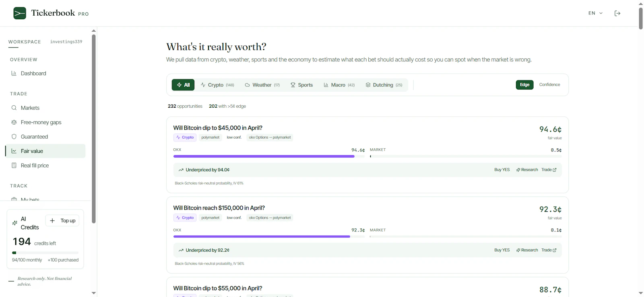Click Trade external icon on $150,000 card
Viewport: 644px width, 297px height.
pyautogui.click(x=555, y=250)
